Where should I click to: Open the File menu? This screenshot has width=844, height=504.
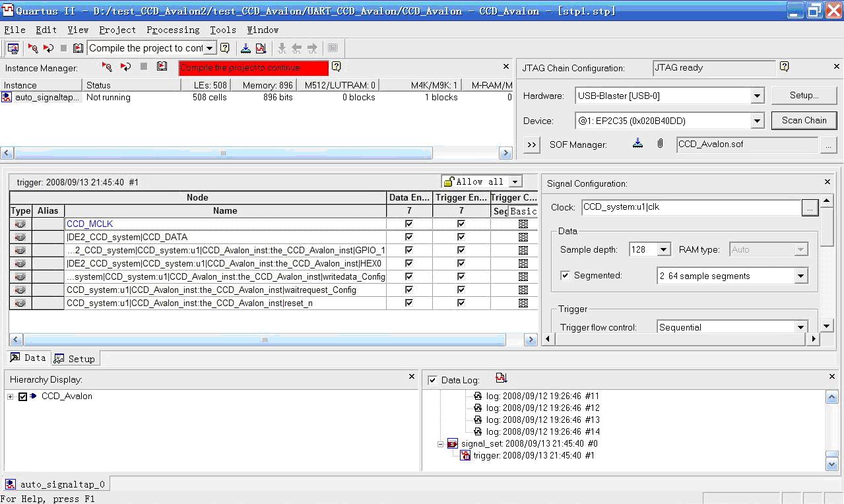coord(15,30)
